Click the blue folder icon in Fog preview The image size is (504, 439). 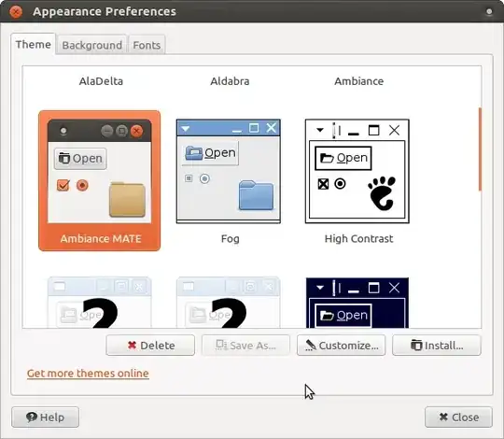tap(256, 195)
